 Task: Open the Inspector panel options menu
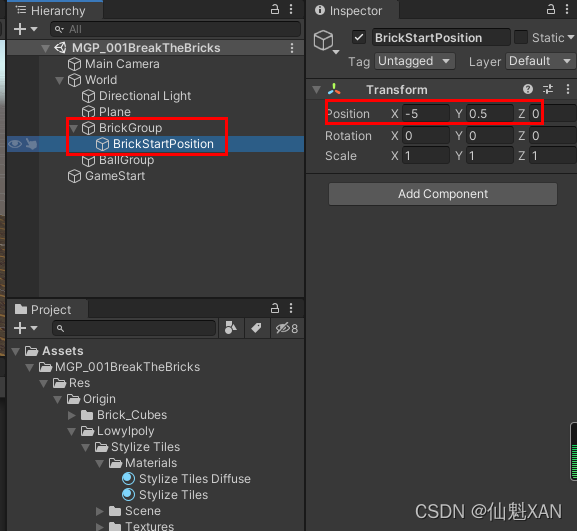point(567,9)
